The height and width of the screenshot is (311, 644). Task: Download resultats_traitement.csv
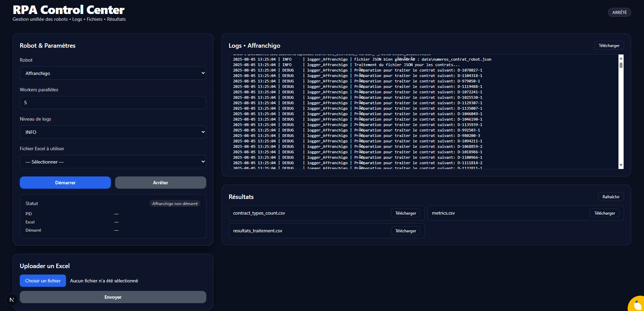(406, 231)
